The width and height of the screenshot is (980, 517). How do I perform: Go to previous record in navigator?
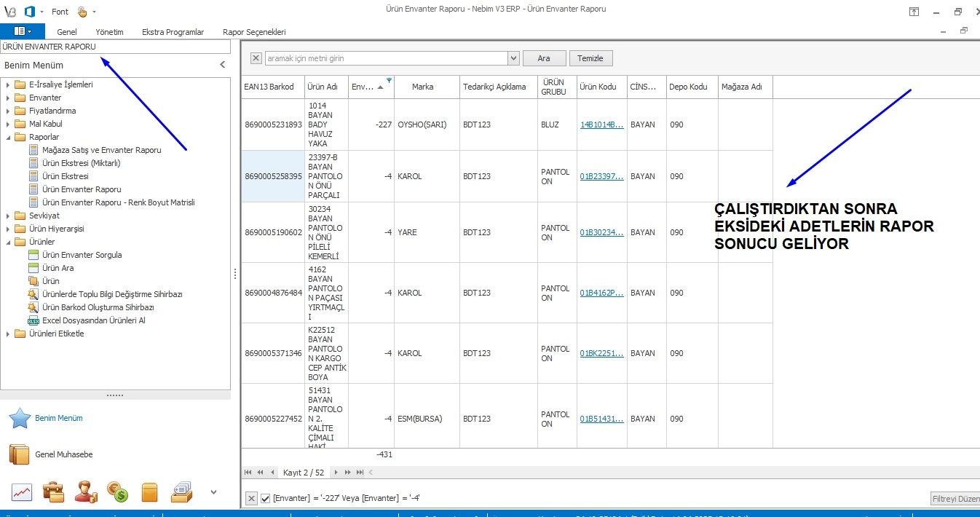pyautogui.click(x=272, y=473)
